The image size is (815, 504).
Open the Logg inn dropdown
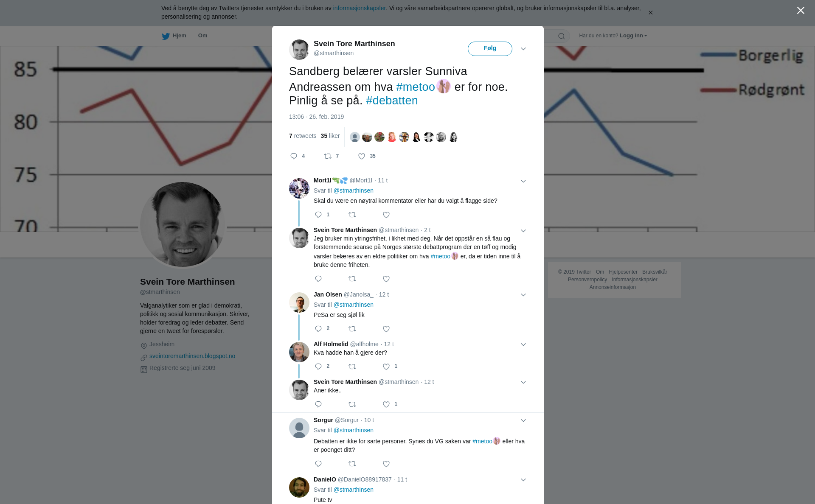pos(633,36)
